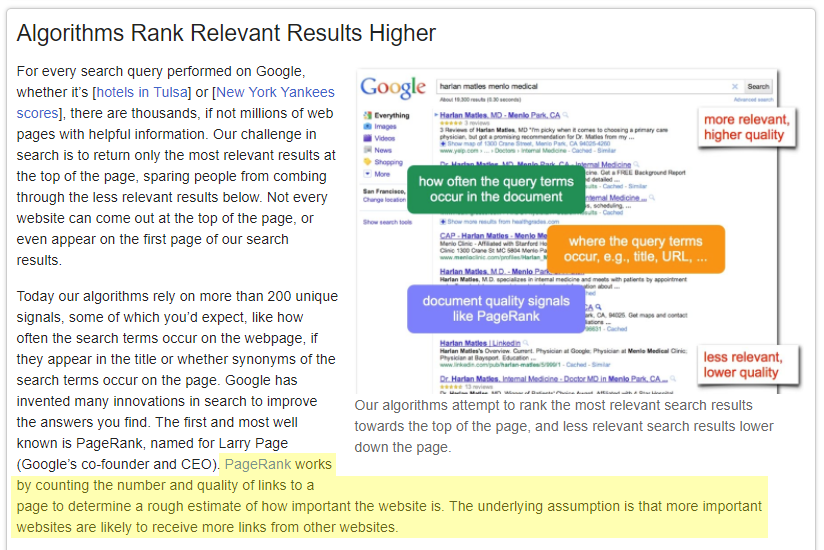Click the 'San Francisco,' location label in the sidebar
824x550 pixels.
tap(384, 191)
